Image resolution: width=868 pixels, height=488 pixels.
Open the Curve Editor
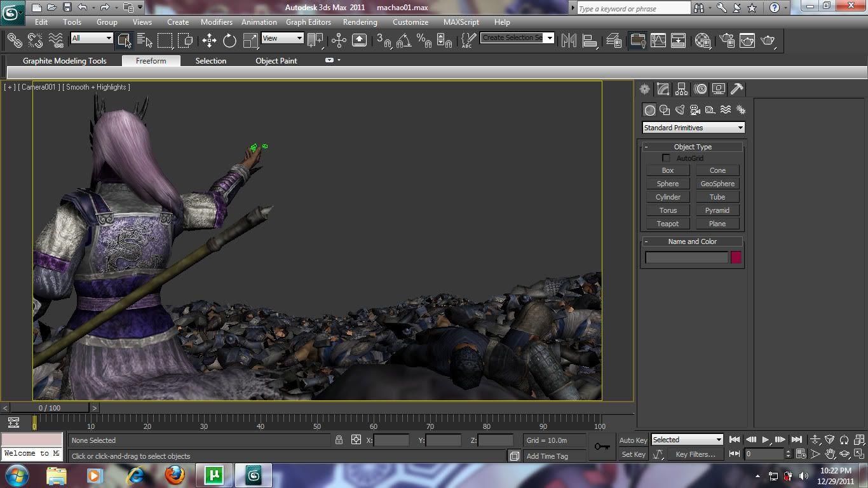tap(658, 40)
